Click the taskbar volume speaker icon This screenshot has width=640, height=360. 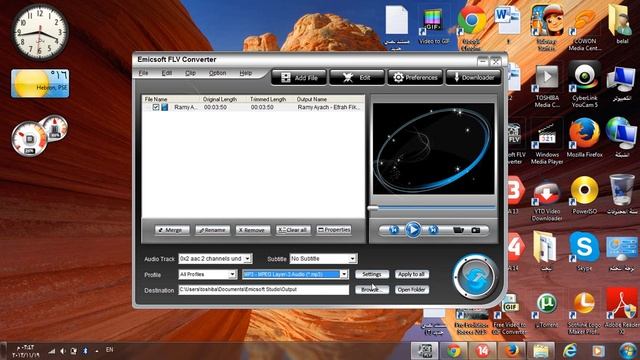(x=62, y=351)
